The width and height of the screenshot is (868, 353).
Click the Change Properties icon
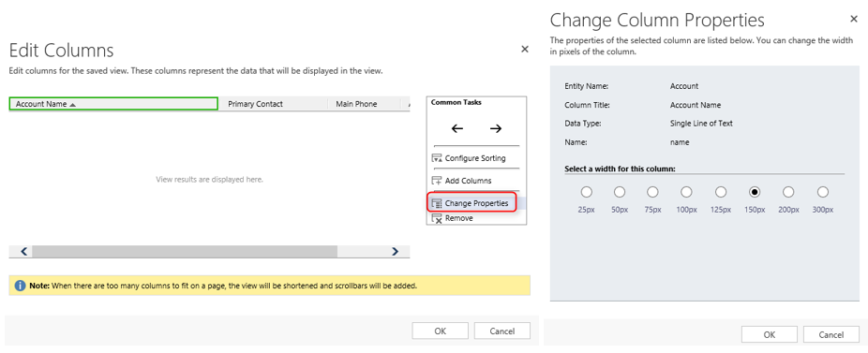437,203
